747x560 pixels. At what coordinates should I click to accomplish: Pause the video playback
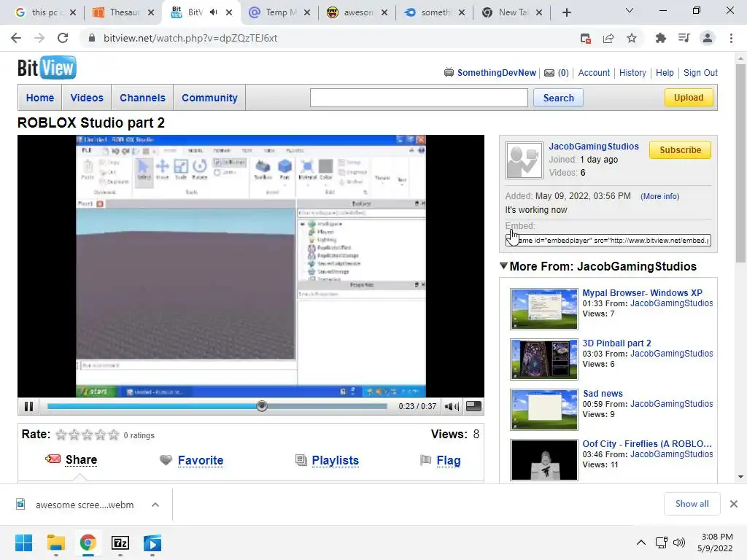(x=28, y=406)
